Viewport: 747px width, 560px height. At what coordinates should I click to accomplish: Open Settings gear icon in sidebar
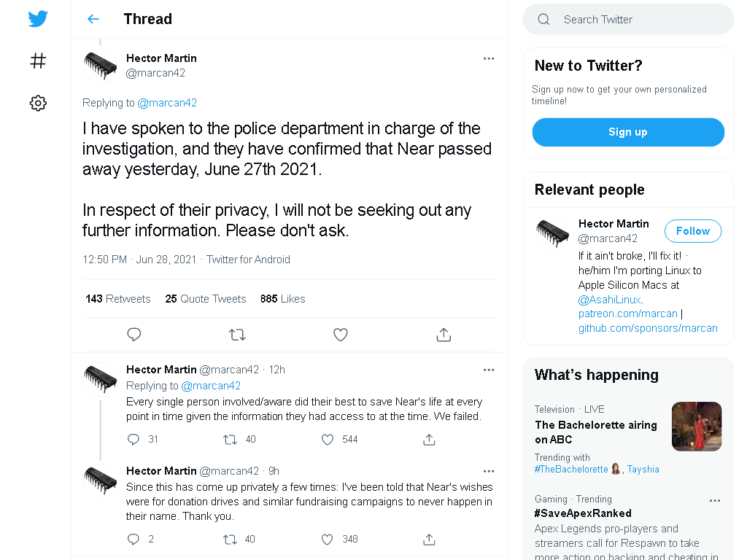click(38, 103)
